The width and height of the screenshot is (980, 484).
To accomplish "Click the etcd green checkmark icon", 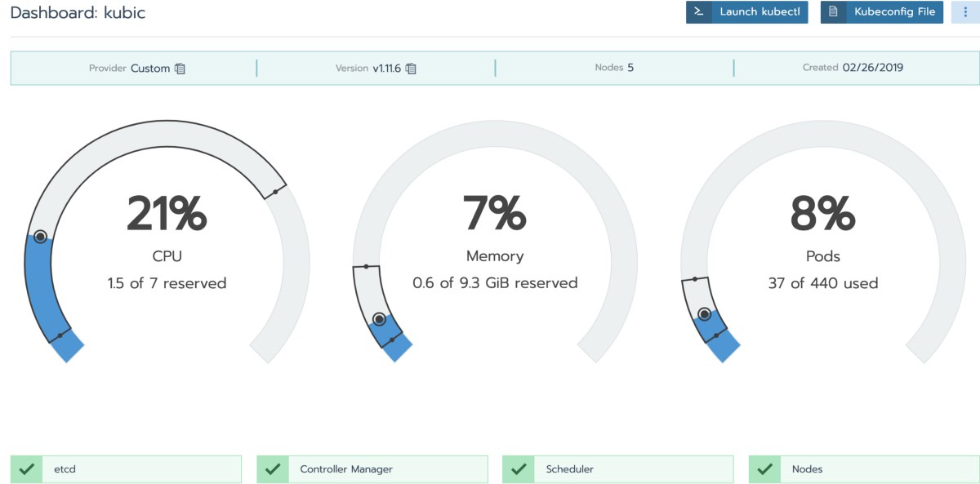I will [27, 469].
